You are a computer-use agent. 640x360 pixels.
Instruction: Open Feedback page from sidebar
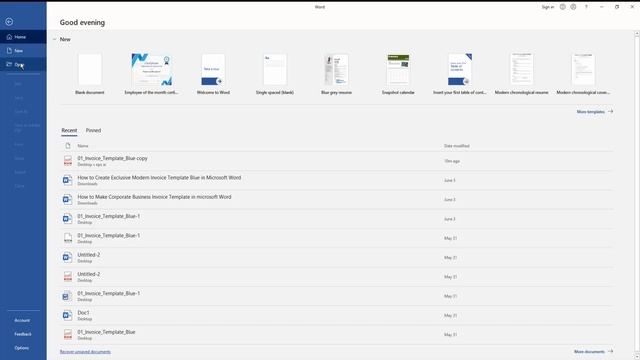(23, 334)
